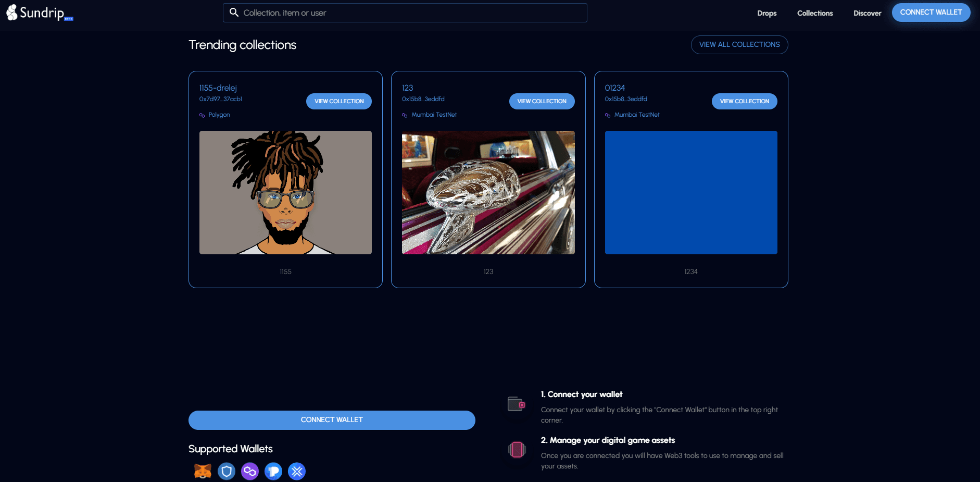Open the dreadlocks avatar thumbnail
Image resolution: width=980 pixels, height=482 pixels.
tap(285, 192)
